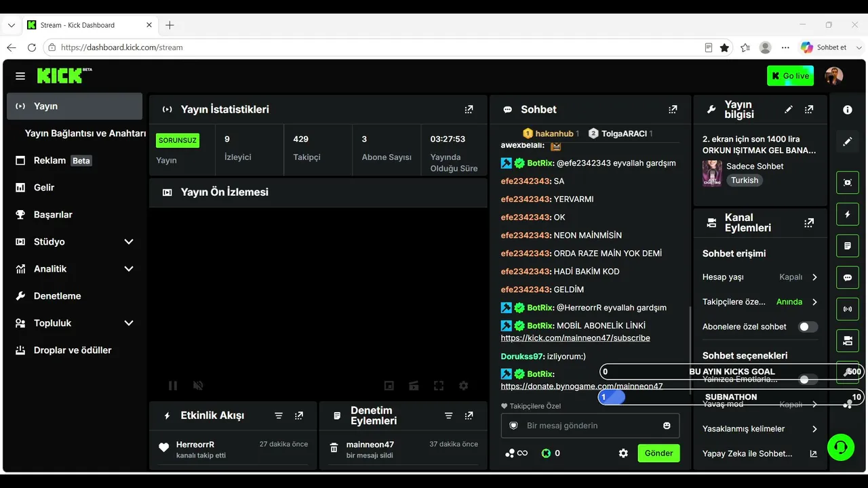868x488 pixels.
Task: Filter the Etkinlik Akışı feed
Action: tap(279, 415)
